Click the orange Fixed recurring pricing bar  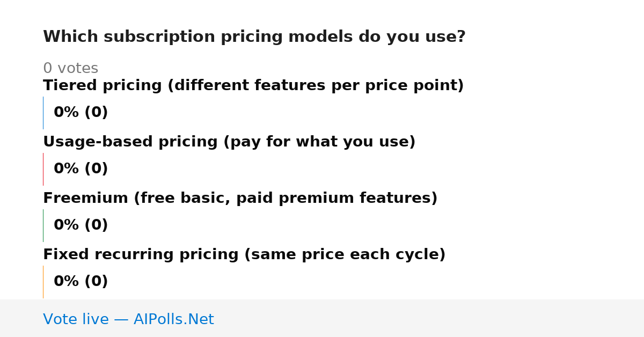43,282
